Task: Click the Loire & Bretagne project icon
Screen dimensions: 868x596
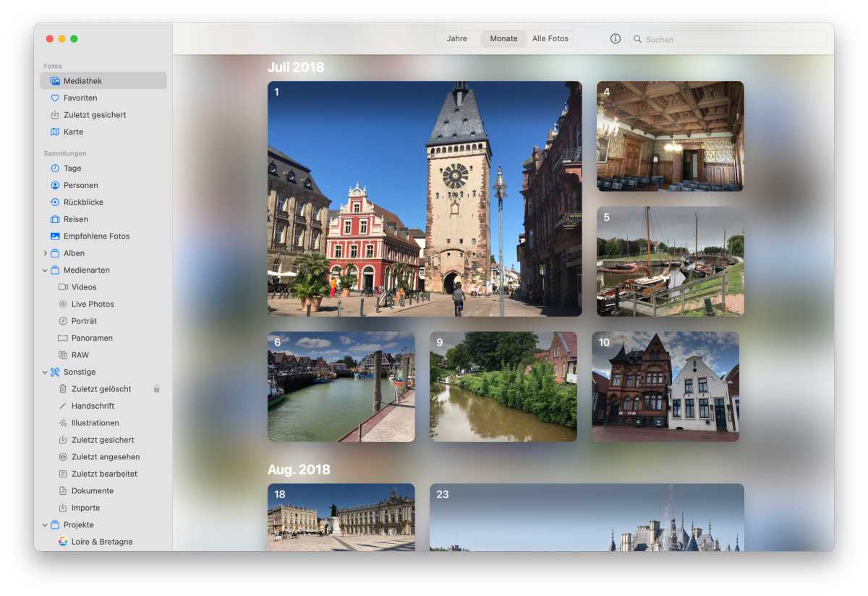Action: (63, 541)
